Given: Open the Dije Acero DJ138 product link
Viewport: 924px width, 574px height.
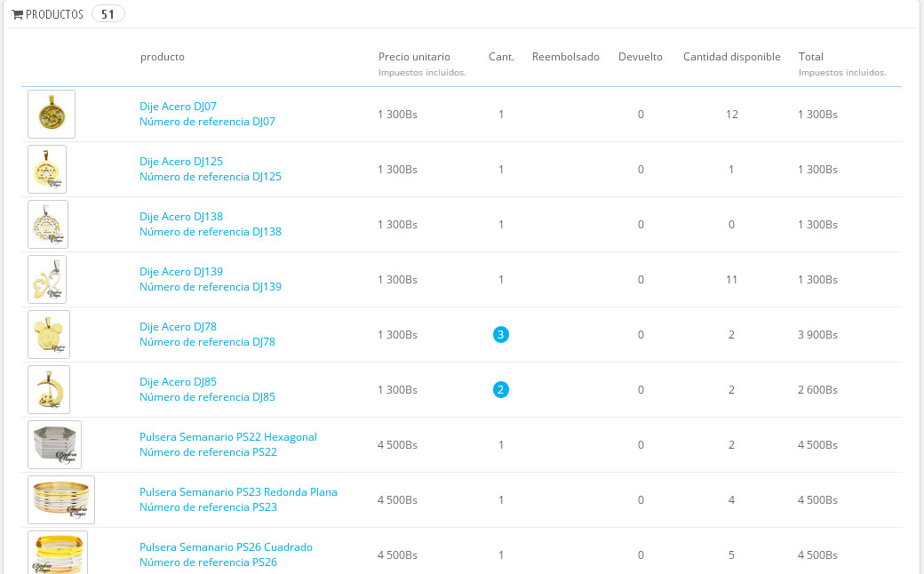Looking at the screenshot, I should [181, 216].
